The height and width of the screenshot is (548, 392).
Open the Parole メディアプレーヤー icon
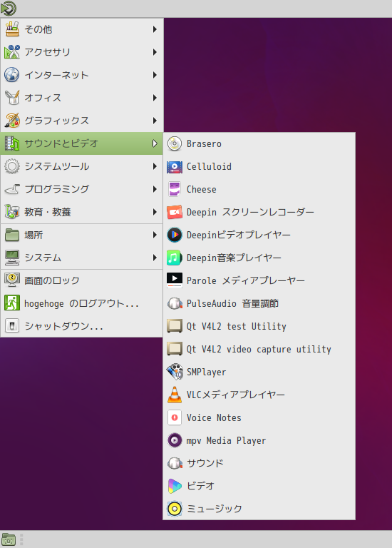(175, 280)
